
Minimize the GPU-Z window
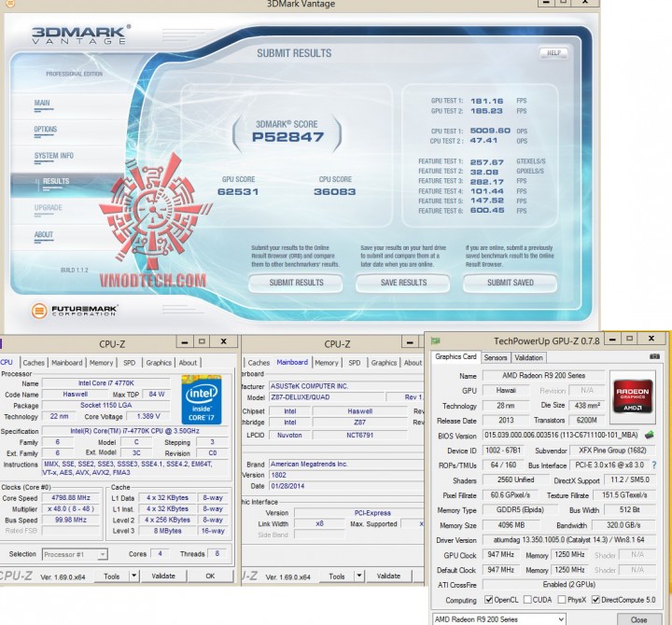612,339
